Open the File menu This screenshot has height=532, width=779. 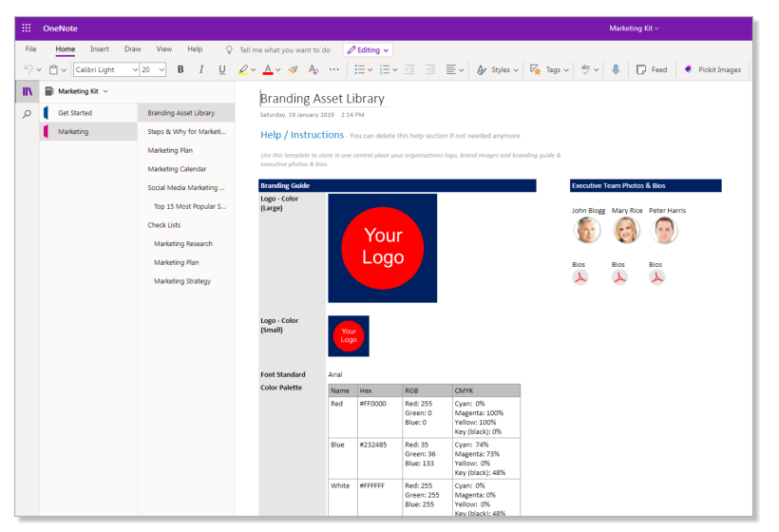pos(30,49)
